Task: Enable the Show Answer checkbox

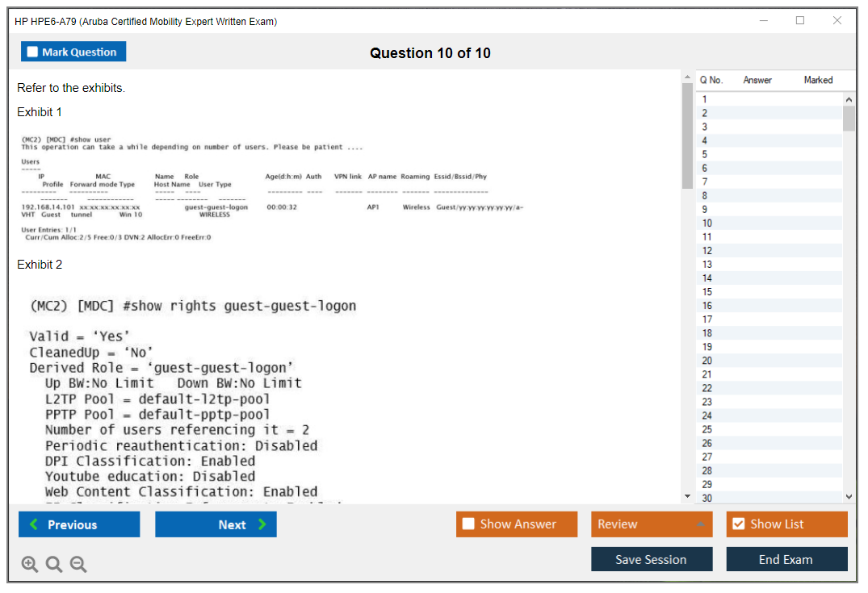Action: click(x=468, y=524)
